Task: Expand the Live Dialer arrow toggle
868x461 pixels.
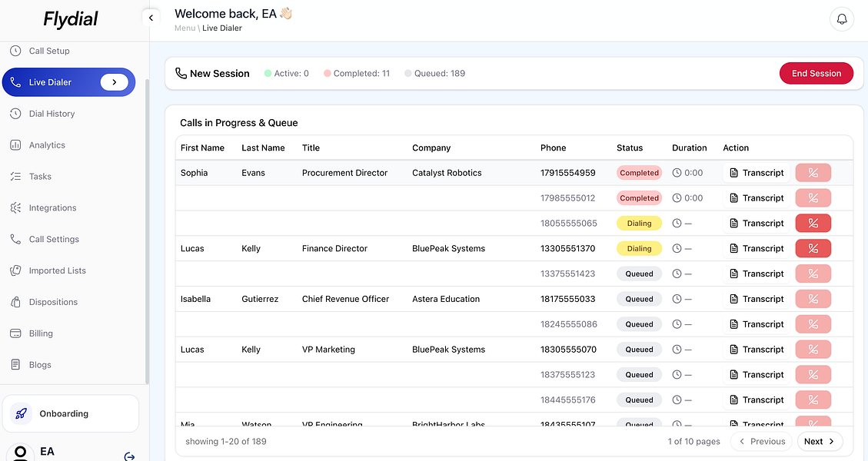Action: [114, 82]
